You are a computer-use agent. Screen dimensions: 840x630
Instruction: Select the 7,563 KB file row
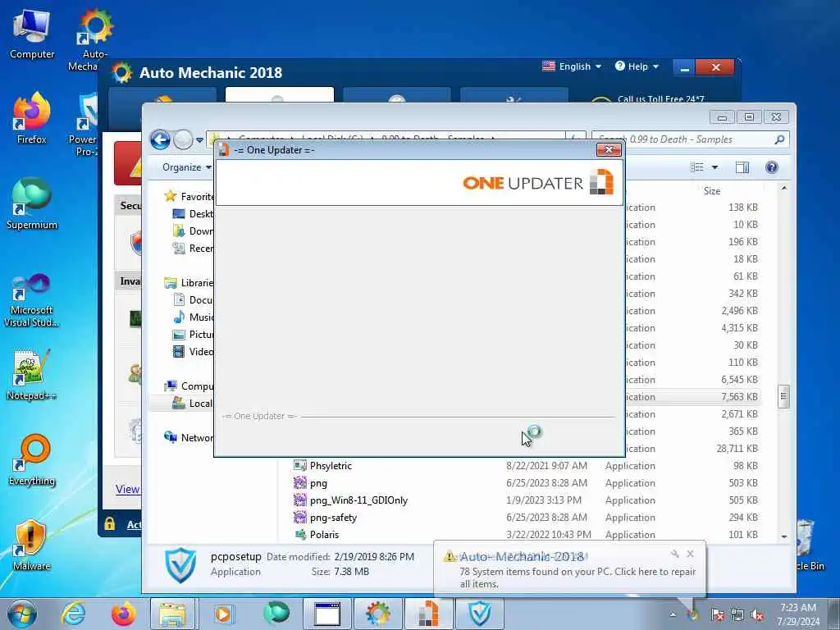pos(692,397)
